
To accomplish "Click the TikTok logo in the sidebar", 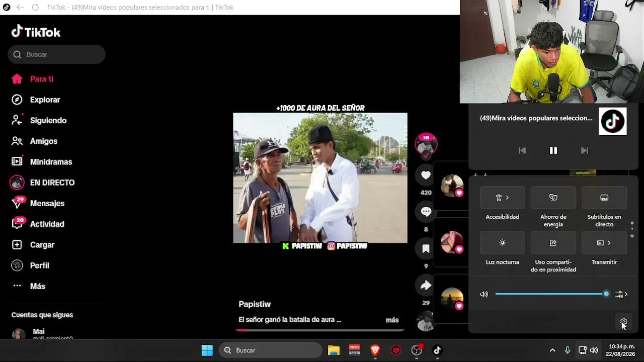I will 36,32.
